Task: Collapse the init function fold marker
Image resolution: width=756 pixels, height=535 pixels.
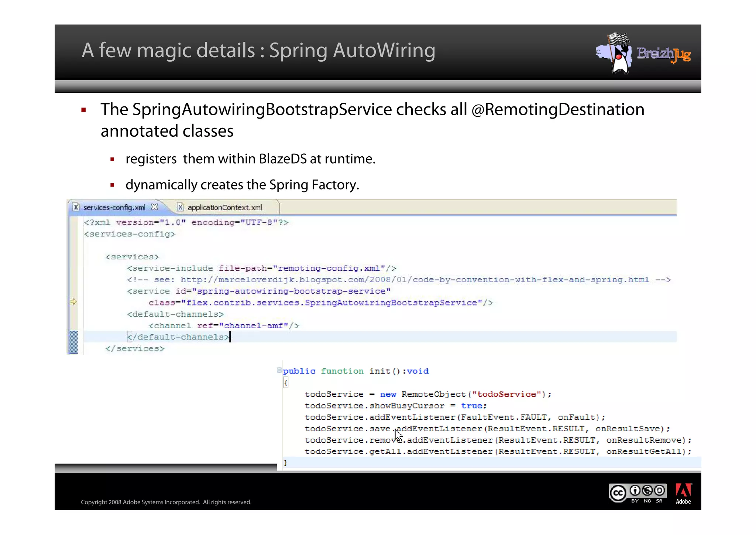Action: click(x=279, y=370)
